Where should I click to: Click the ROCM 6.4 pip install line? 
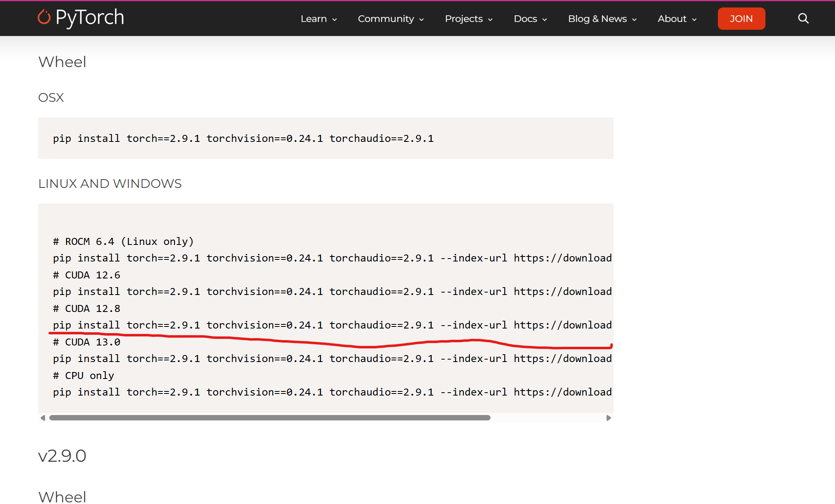pyautogui.click(x=331, y=258)
